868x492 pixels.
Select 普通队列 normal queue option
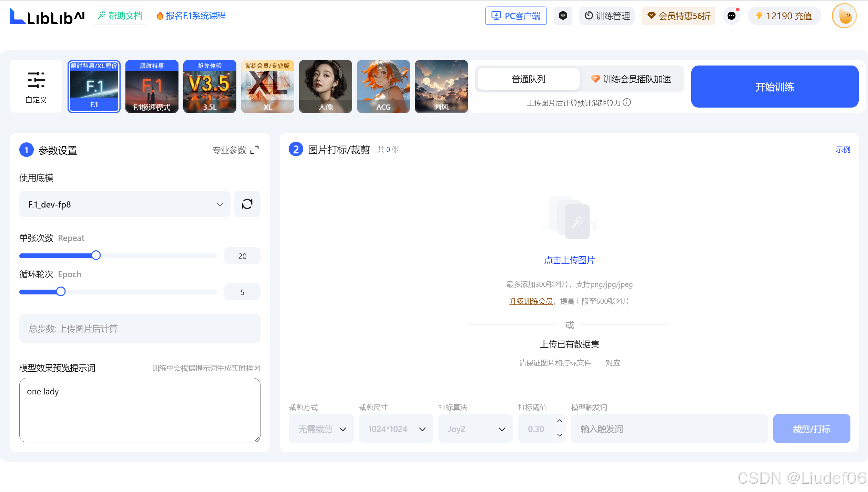click(528, 79)
